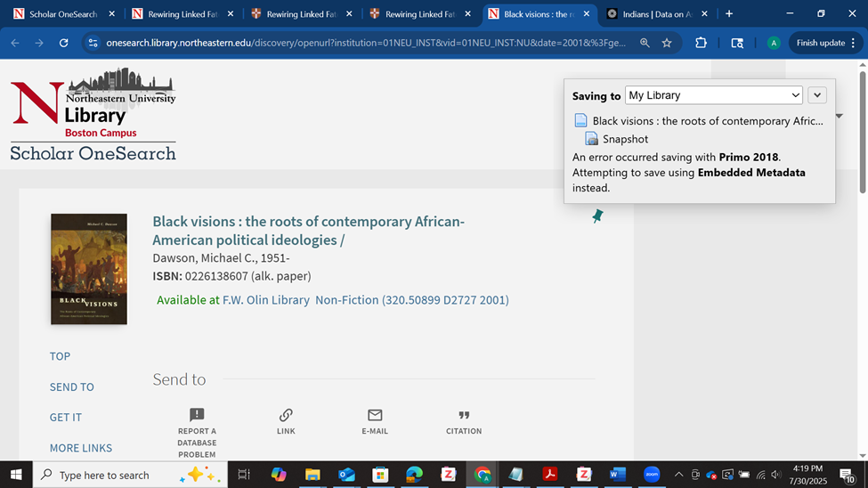868x488 pixels.
Task: Open the Citation quote icon
Action: pyautogui.click(x=464, y=415)
